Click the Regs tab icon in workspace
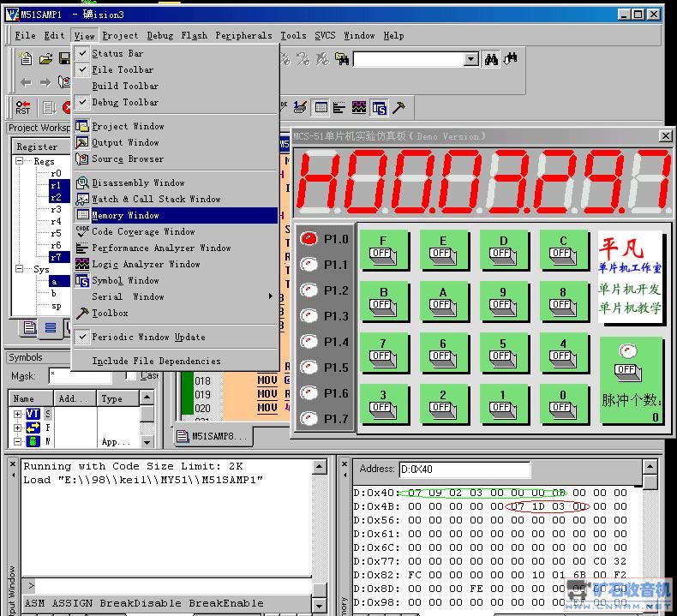The height and width of the screenshot is (616, 677). pos(51,327)
